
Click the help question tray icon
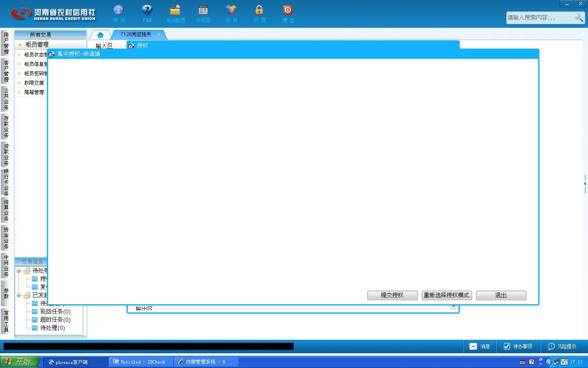point(531,362)
